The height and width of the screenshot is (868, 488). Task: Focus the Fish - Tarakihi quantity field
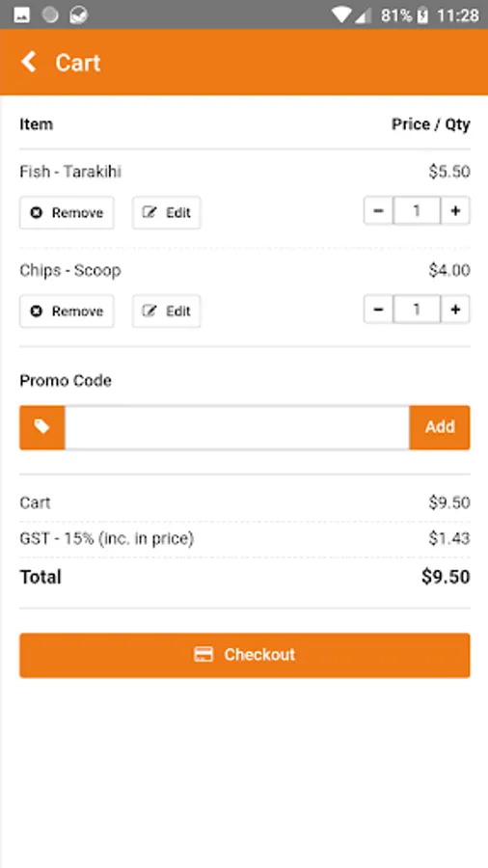coord(418,210)
